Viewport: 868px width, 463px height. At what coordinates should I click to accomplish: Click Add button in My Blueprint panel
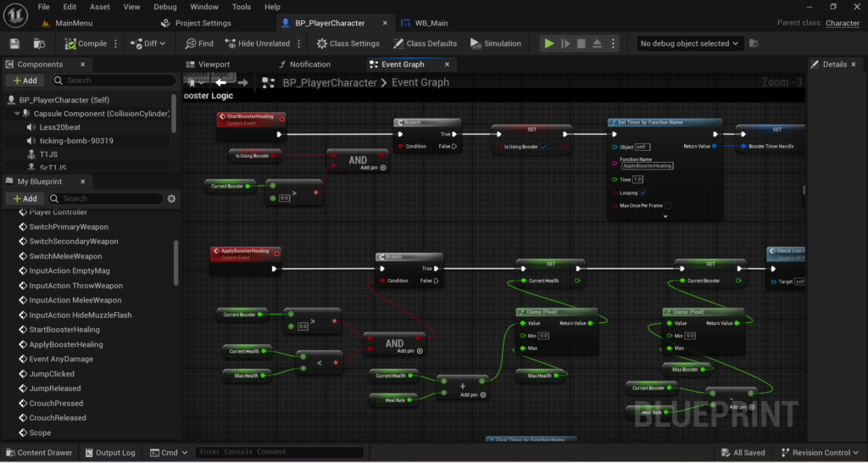tap(25, 198)
